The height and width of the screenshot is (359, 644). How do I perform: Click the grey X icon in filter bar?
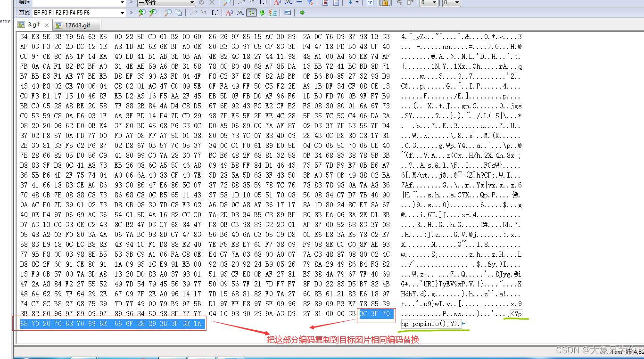tap(212, 2)
